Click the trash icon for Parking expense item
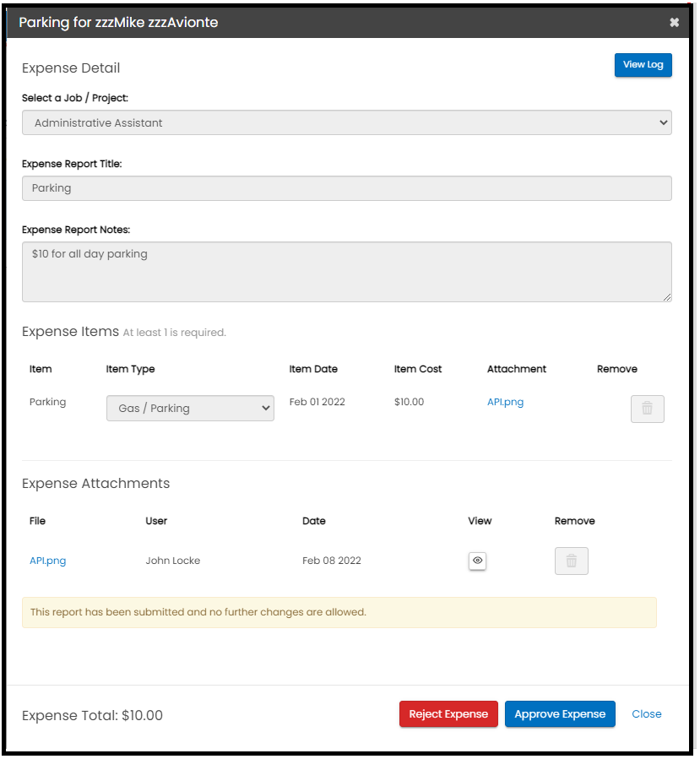 [647, 409]
